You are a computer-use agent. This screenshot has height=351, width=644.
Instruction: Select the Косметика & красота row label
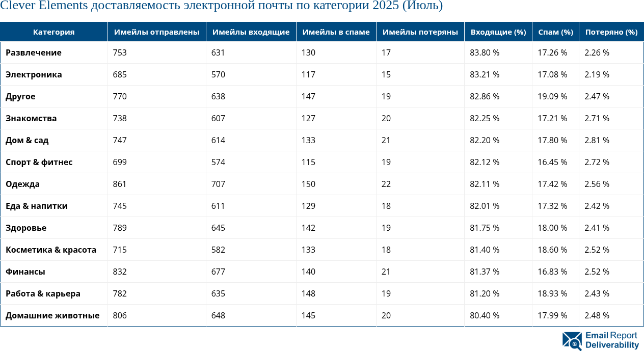tap(51, 250)
